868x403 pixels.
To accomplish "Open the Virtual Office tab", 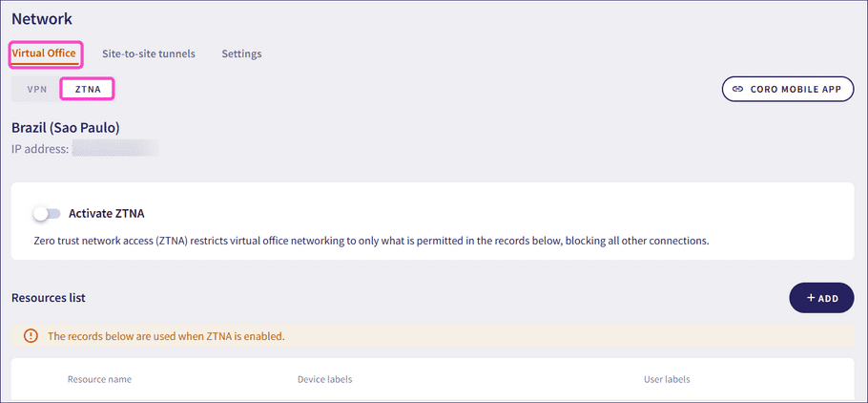I will point(44,53).
